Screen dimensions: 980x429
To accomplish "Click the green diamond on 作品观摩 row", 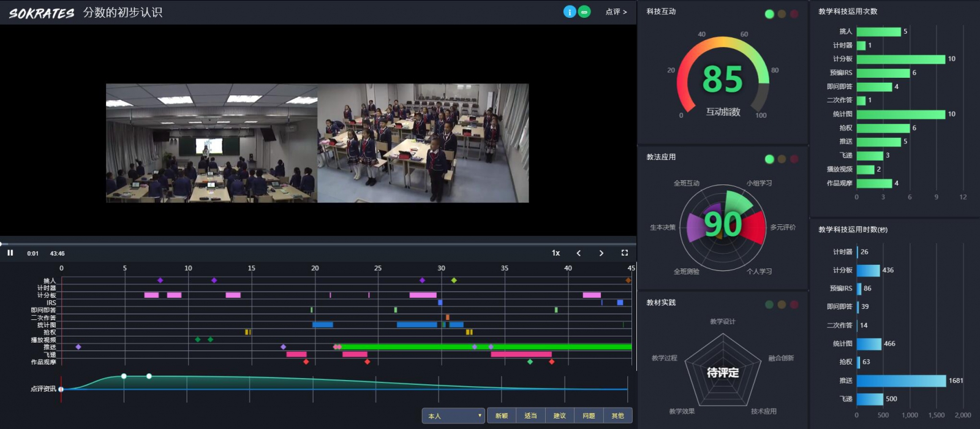I will pyautogui.click(x=530, y=362).
